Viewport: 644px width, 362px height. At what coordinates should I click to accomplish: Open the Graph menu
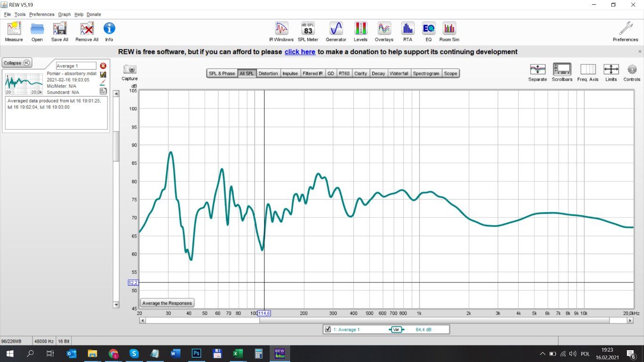pyautogui.click(x=65, y=15)
